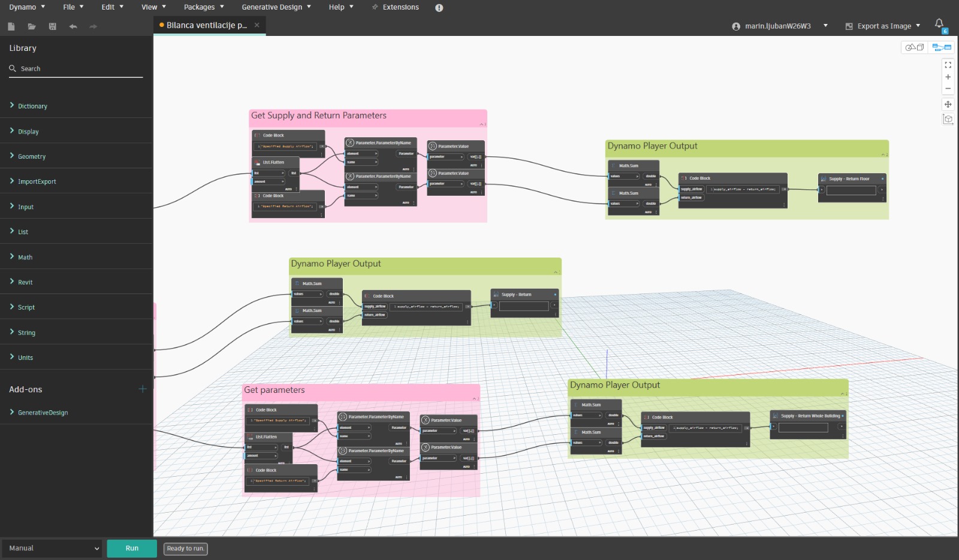Expand the Revit library category
This screenshot has width=959, height=560.
pos(25,282)
